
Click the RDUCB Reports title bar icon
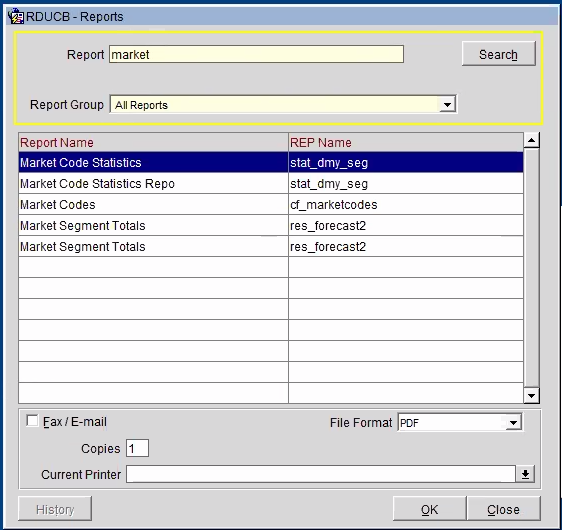click(x=16, y=16)
